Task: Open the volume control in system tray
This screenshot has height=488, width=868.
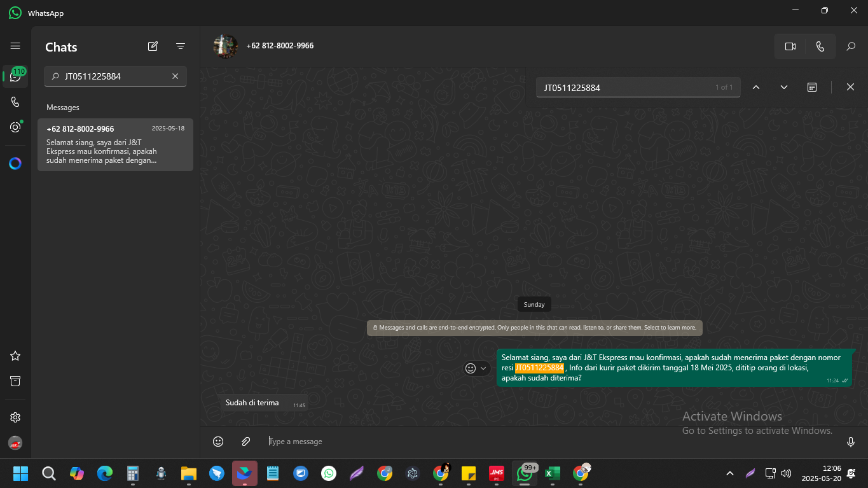Action: [786, 473]
